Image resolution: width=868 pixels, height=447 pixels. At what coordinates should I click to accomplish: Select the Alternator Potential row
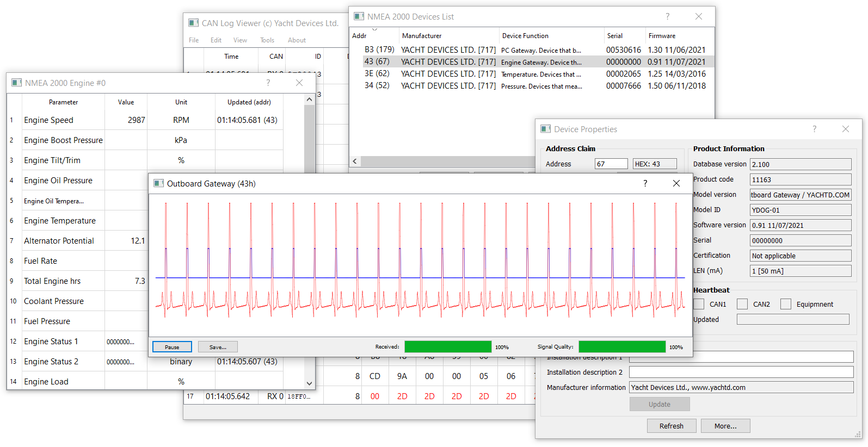[x=77, y=240]
